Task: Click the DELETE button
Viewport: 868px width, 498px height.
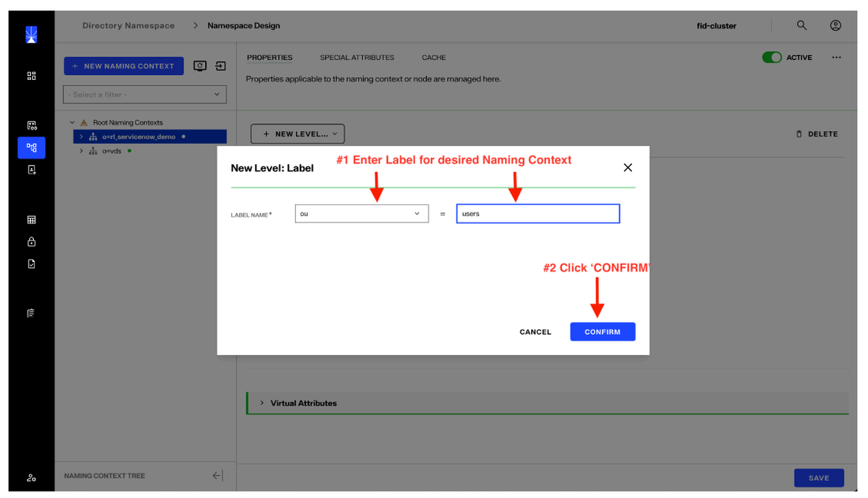Action: (x=817, y=134)
